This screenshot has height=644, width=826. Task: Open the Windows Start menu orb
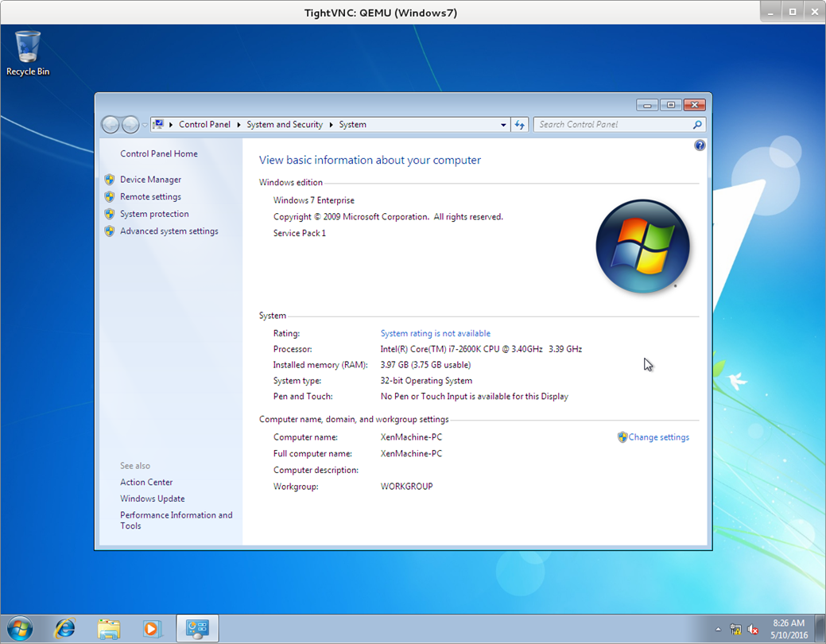(20, 628)
